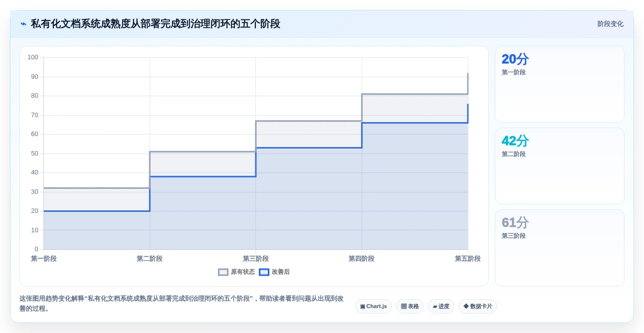Click the 61分 value text
This screenshot has width=644, height=333.
pos(515,223)
